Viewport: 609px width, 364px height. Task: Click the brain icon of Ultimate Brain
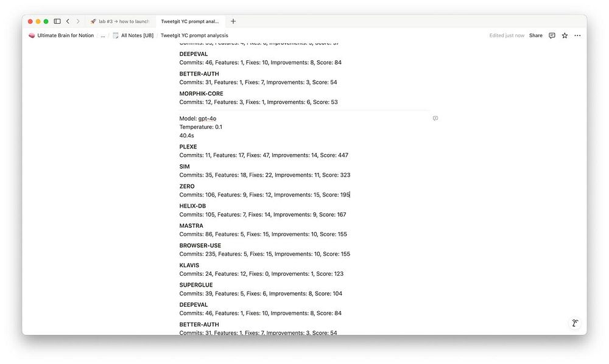pyautogui.click(x=32, y=35)
